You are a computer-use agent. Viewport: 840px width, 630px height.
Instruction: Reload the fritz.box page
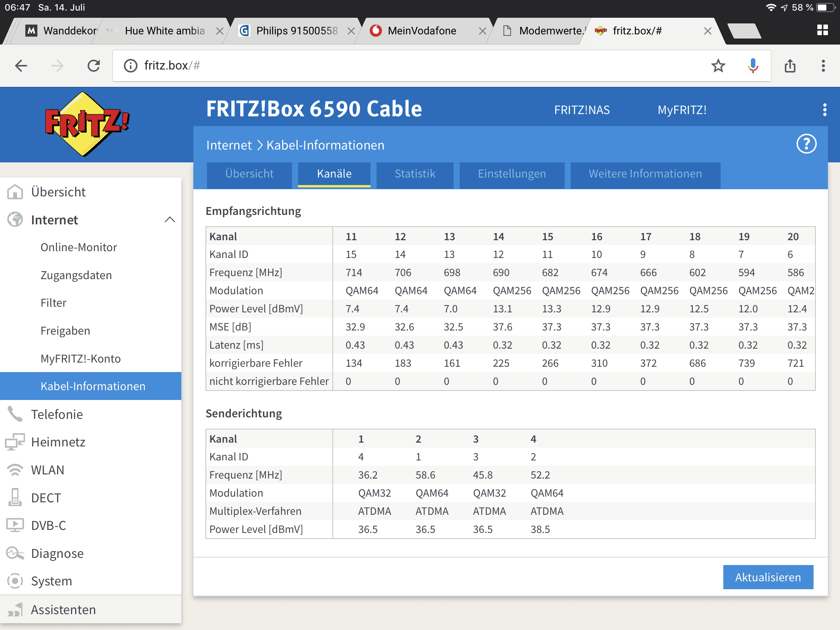93,66
